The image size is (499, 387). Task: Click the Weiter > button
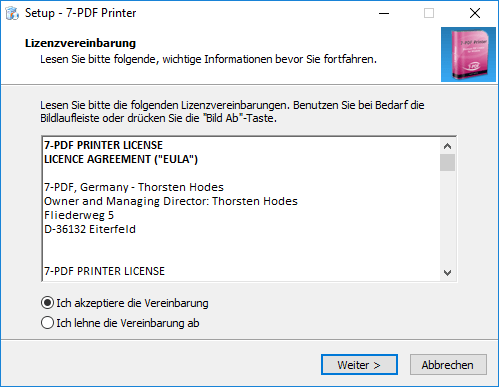(359, 365)
